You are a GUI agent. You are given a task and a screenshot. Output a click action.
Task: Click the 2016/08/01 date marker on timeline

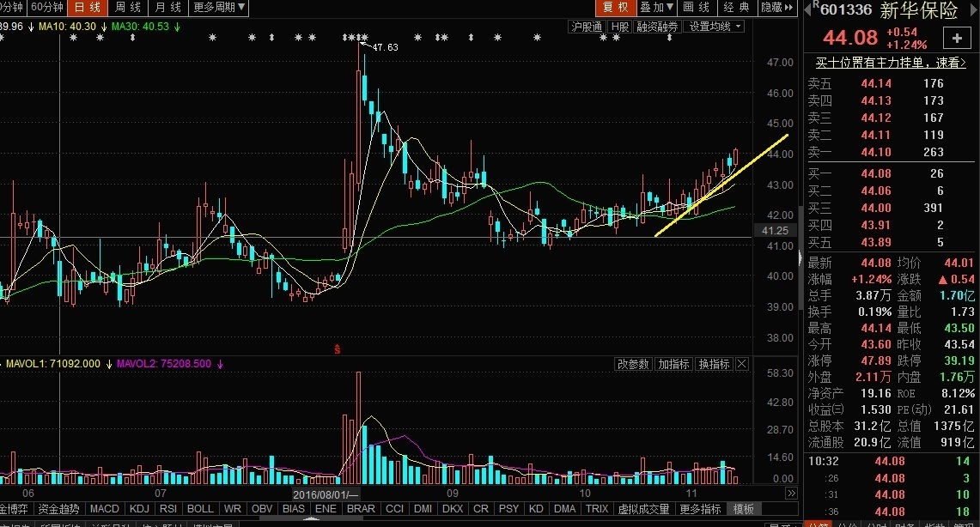326,494
